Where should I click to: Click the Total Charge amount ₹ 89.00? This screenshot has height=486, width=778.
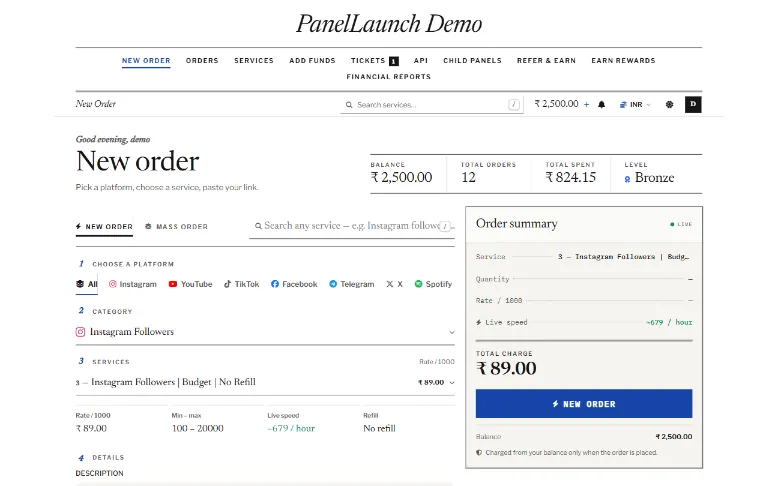506,368
